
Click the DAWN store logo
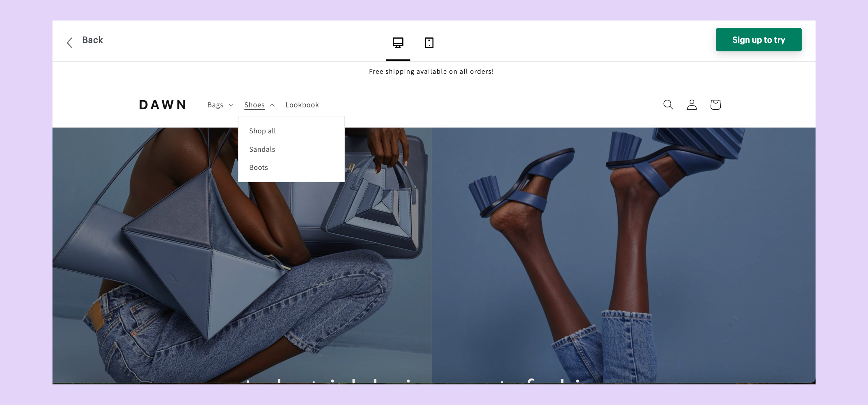click(x=162, y=105)
